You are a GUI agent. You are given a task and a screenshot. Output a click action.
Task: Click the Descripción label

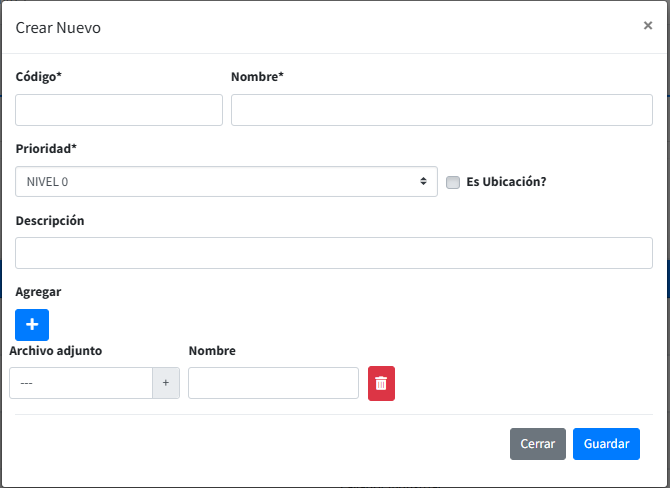[50, 220]
